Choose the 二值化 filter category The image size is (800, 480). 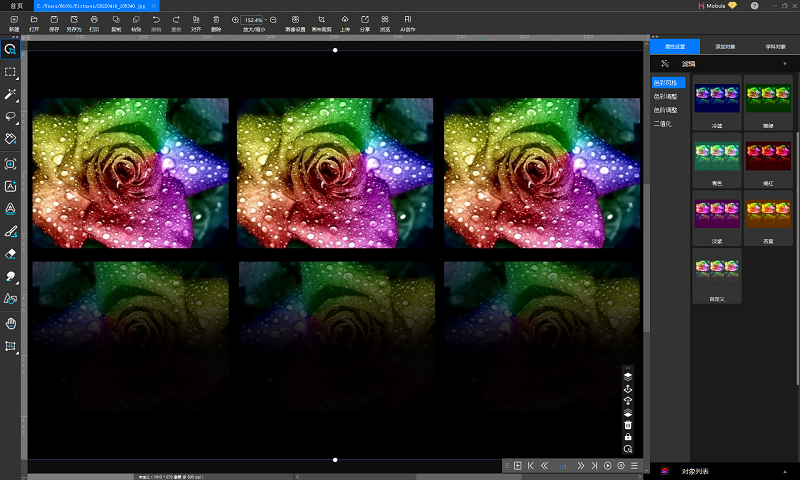[x=662, y=123]
